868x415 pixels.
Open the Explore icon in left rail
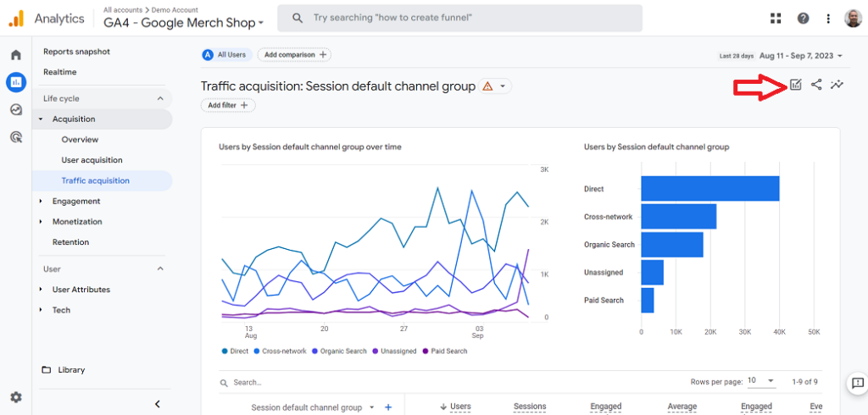(16, 109)
